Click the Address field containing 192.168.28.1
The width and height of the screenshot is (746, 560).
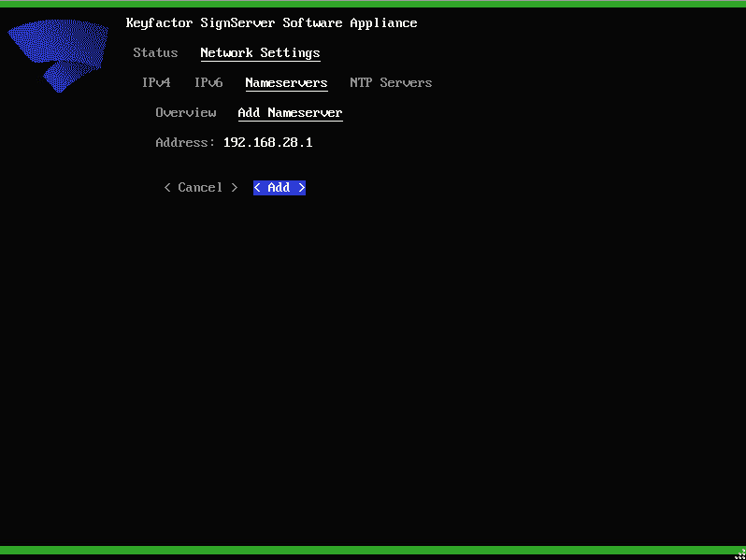(267, 143)
